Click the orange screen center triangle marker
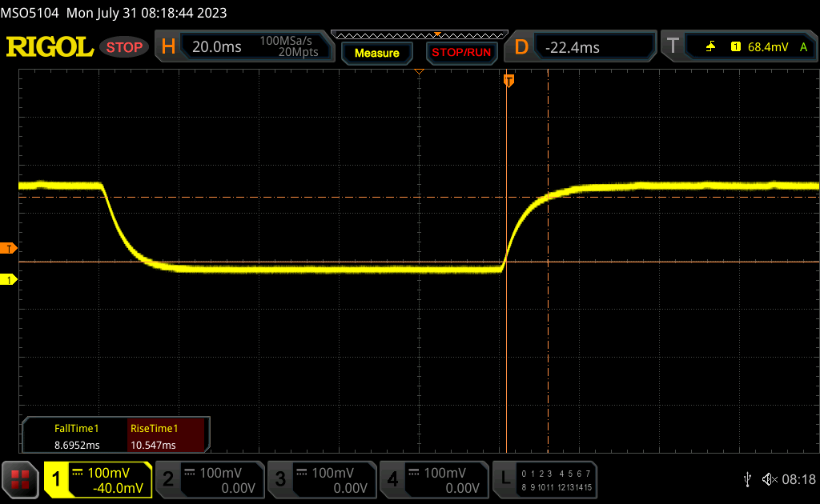Screen dimensions: 820x504 pos(419,71)
